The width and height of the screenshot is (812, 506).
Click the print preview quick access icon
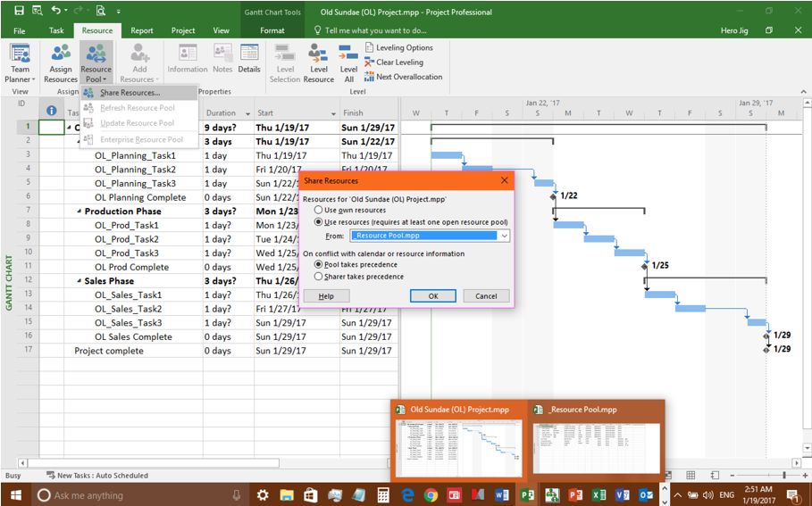[100, 11]
